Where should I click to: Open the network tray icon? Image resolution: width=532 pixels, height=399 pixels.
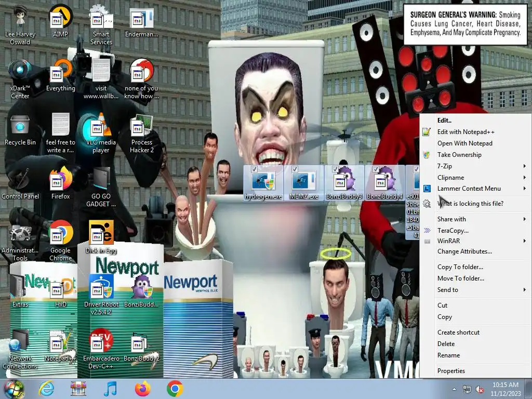tap(467, 390)
